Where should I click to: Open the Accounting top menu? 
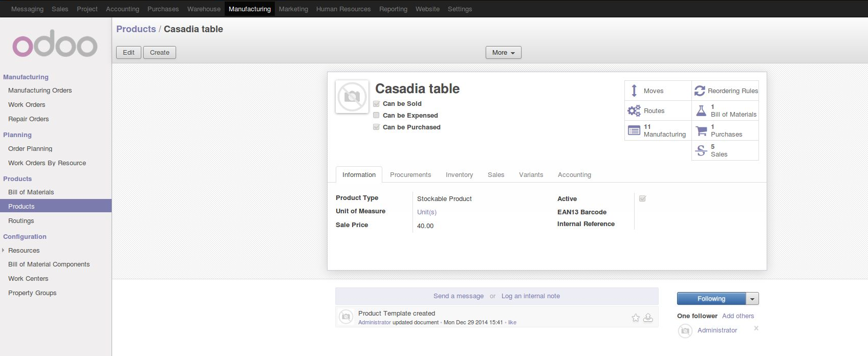point(122,9)
